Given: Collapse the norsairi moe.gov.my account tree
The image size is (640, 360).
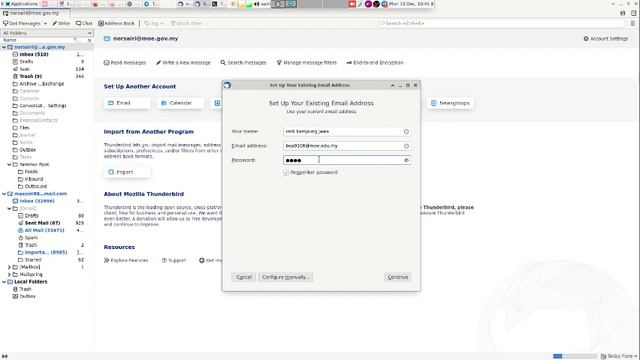Looking at the screenshot, I should (x=4, y=47).
